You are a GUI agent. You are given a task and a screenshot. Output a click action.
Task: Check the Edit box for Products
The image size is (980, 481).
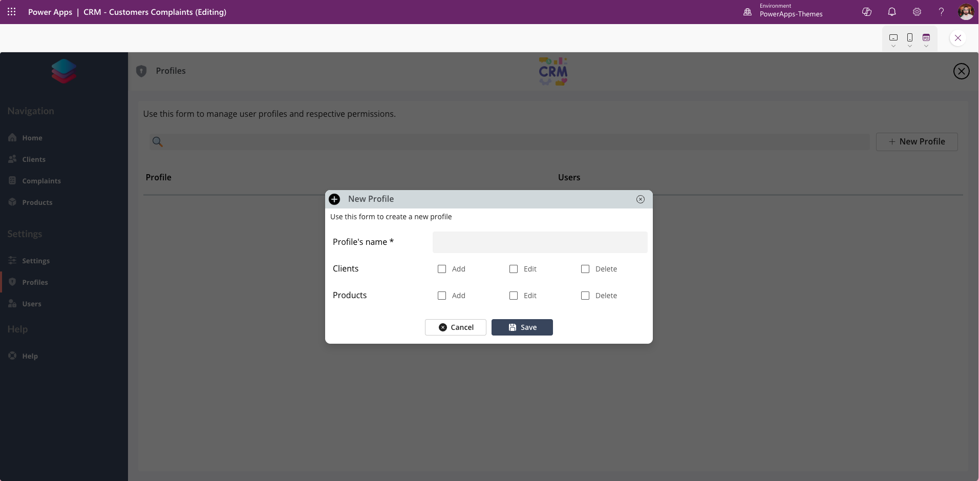(514, 296)
